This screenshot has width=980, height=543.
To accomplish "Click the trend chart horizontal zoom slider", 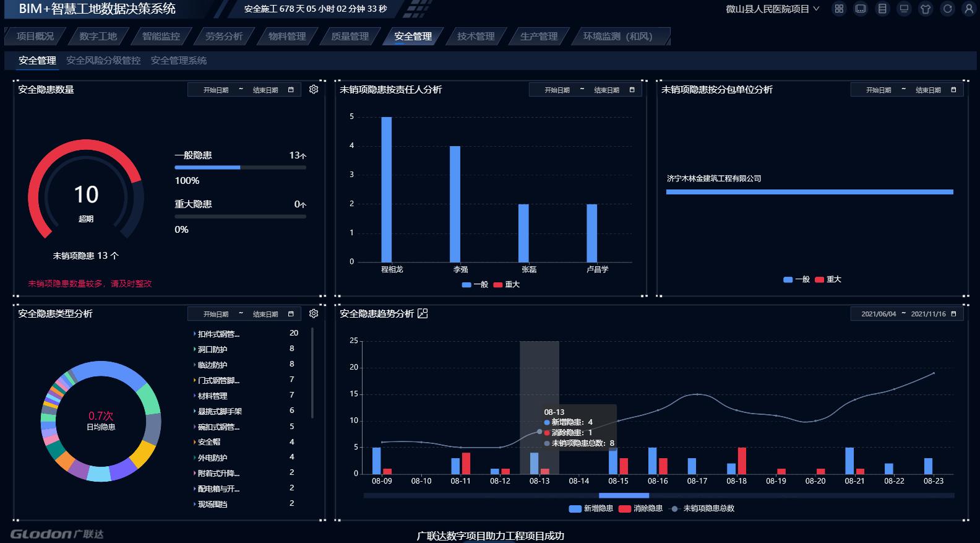I will point(624,495).
